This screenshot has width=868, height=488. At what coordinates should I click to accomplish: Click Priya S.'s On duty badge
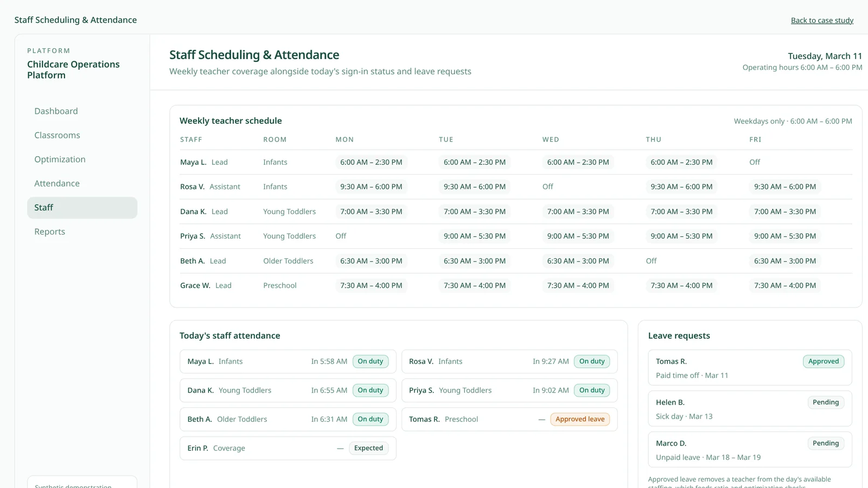pos(592,390)
